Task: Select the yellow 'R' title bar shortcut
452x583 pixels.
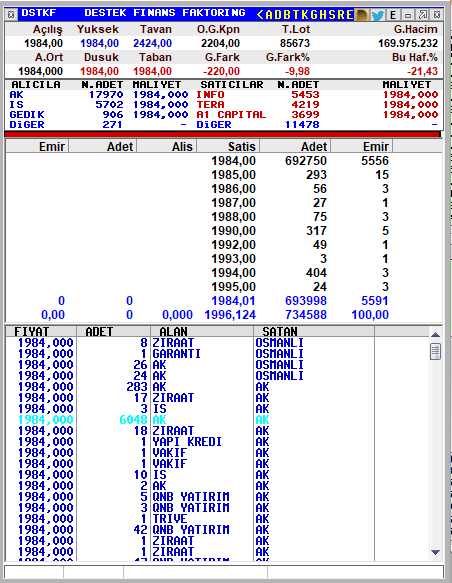Action: click(340, 15)
